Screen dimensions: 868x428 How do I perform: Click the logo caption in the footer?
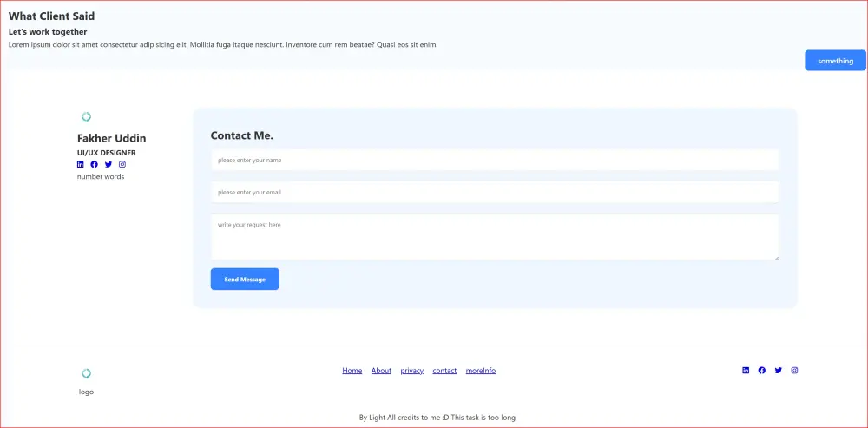click(86, 392)
